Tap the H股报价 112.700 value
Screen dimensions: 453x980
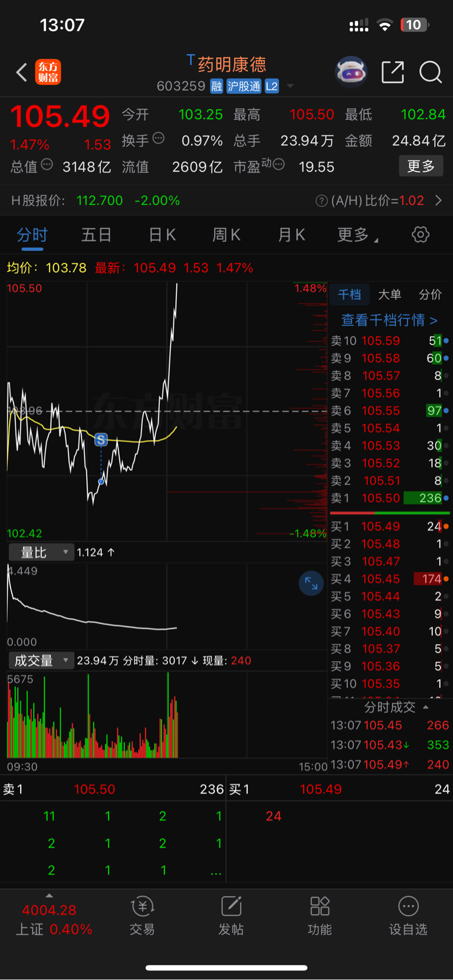100,201
